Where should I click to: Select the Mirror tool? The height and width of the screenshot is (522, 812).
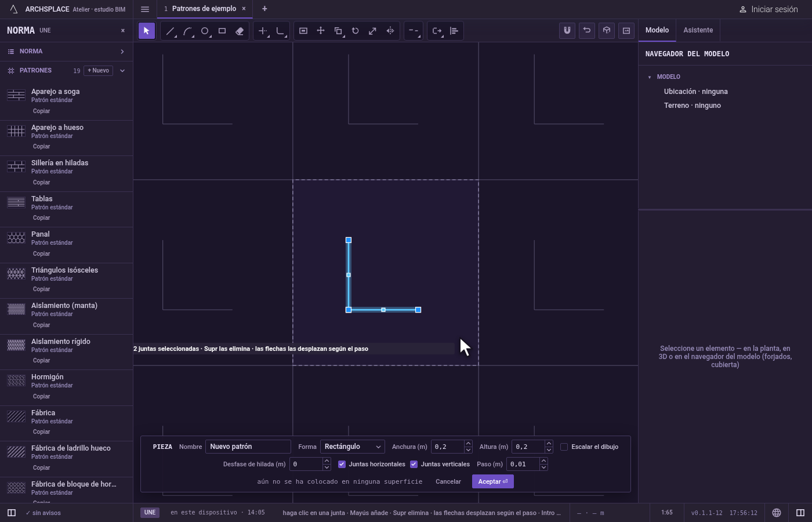[x=390, y=31]
